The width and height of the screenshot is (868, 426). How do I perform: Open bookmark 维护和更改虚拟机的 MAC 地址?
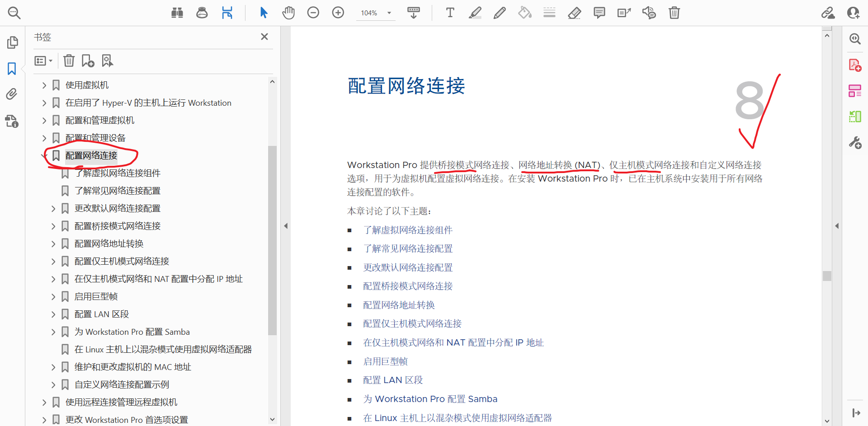(133, 367)
